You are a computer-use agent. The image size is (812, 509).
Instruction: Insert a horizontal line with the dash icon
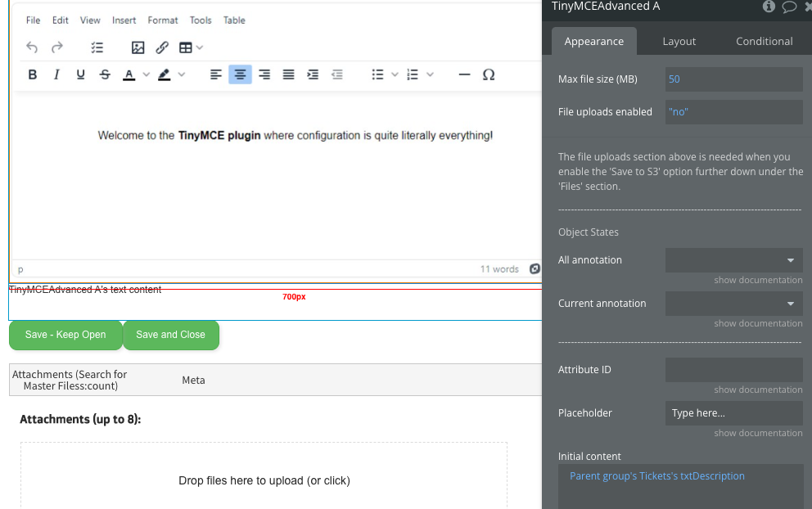click(464, 74)
